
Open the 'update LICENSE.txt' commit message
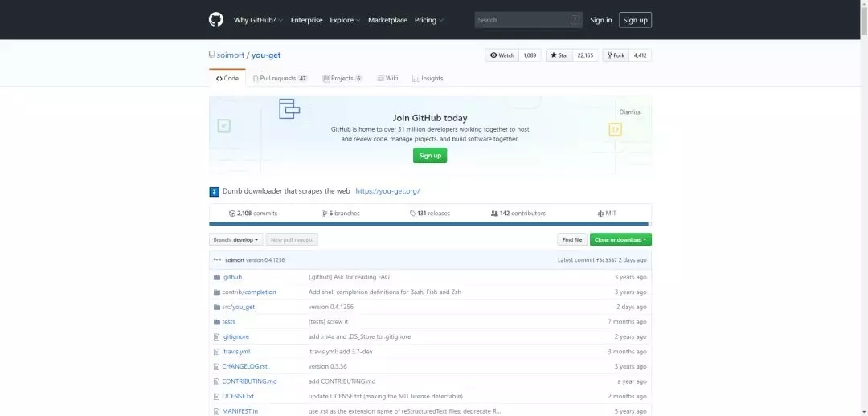(385, 397)
